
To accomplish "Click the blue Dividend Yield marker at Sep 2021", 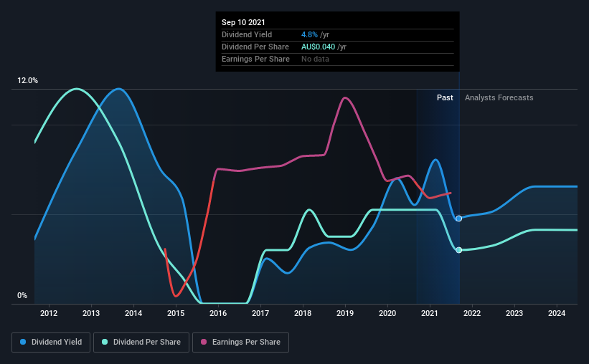I will (x=458, y=219).
